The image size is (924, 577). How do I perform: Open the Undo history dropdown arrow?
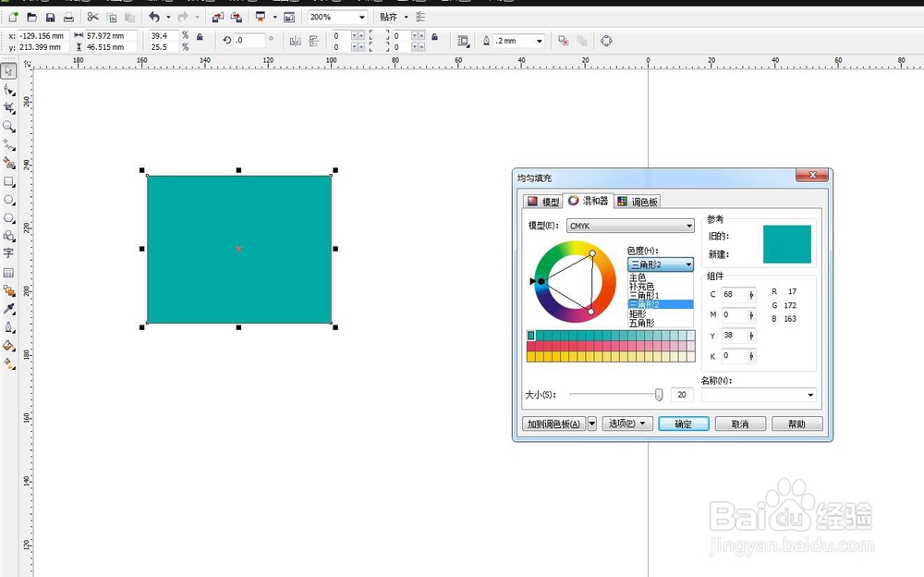coord(168,18)
